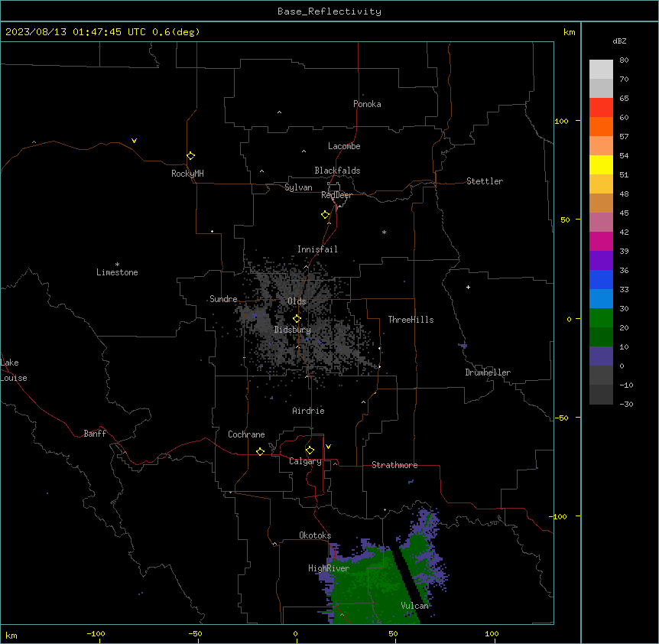Screen dimensions: 659x644
Task: Click the dBZ legend heading
Action: coord(619,41)
